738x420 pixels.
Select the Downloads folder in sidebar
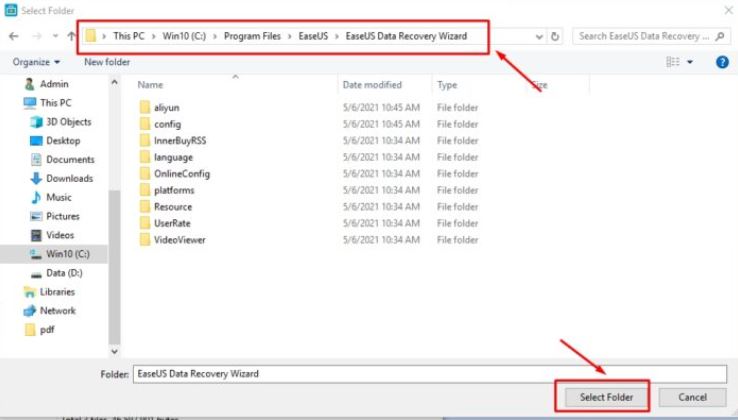point(69,178)
